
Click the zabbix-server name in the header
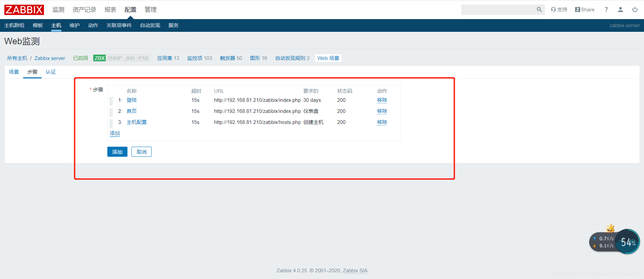click(625, 25)
